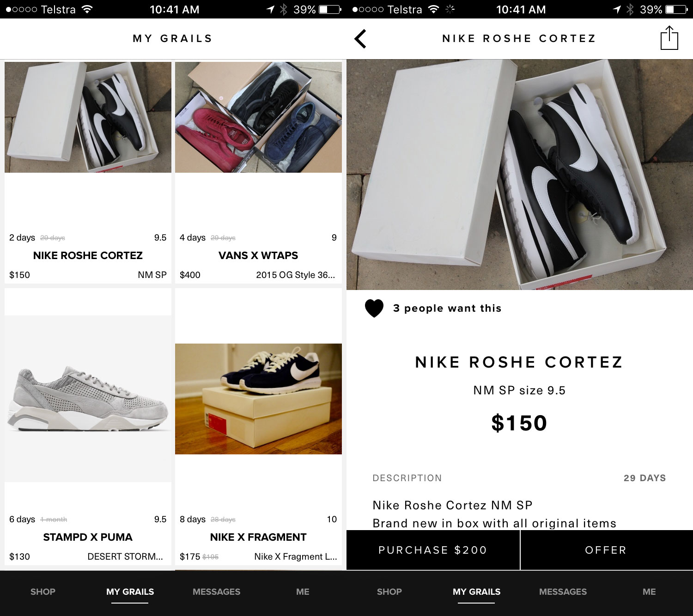Screen dimensions: 693x616
Task: Tap the Vans X WTAPS title
Action: point(258,255)
